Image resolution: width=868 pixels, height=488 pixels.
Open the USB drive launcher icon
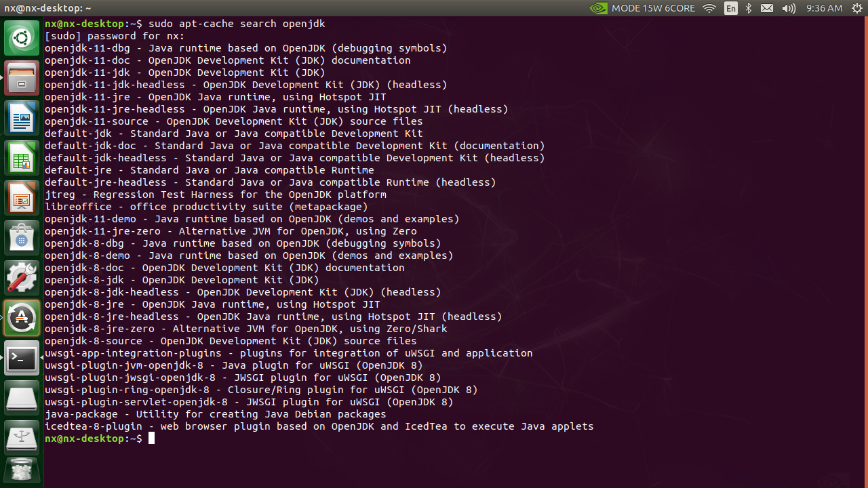pyautogui.click(x=22, y=438)
